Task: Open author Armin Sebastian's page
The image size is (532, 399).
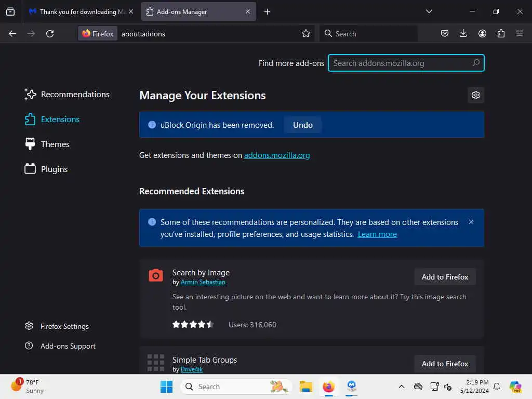Action: 203,282
